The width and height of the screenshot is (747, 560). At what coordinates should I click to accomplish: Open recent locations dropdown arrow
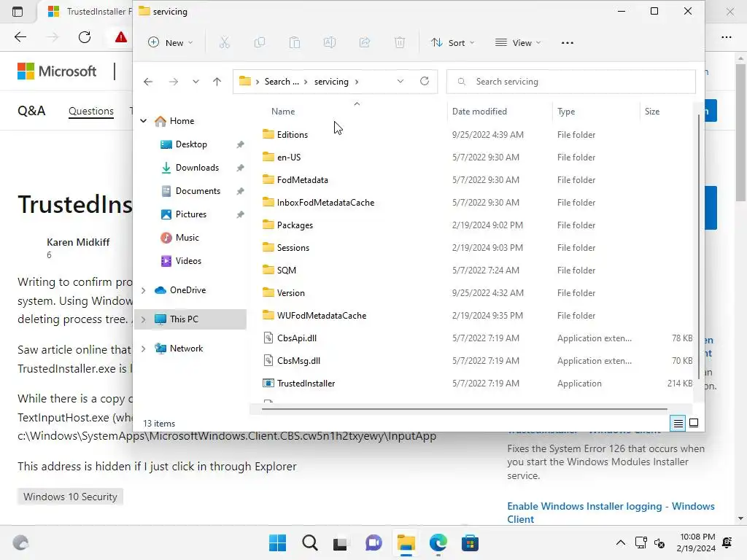[x=196, y=82]
